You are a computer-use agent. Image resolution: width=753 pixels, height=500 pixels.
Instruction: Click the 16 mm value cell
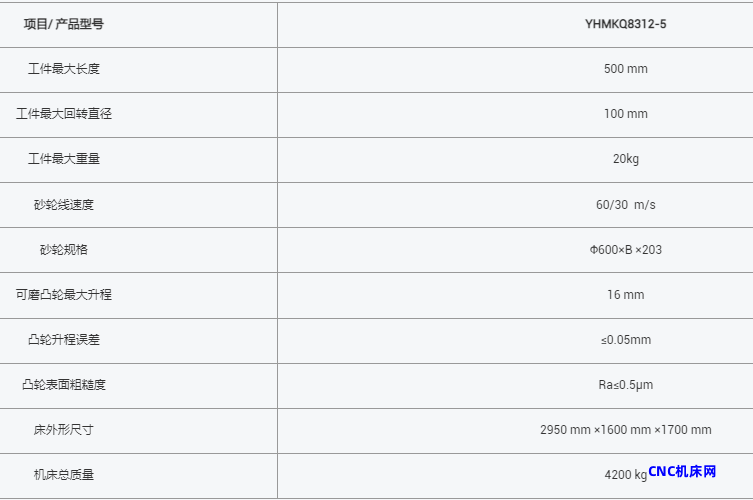625,295
